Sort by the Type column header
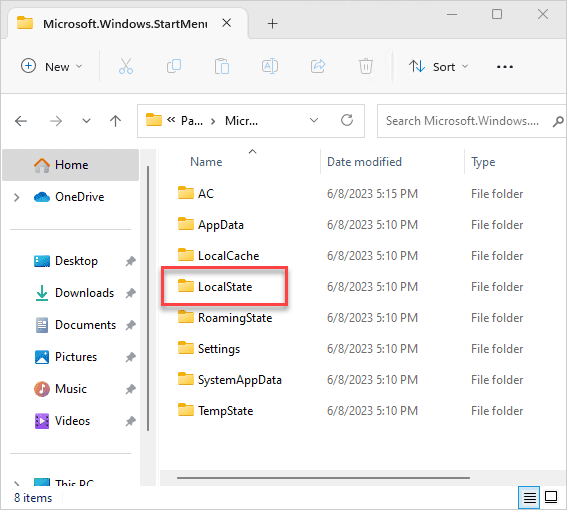567x510 pixels. pyautogui.click(x=483, y=162)
